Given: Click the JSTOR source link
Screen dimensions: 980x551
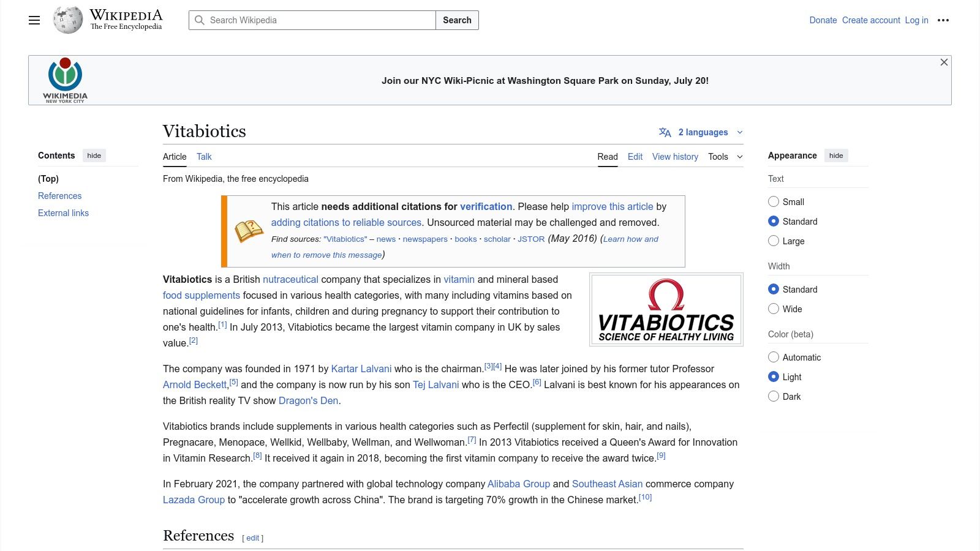Looking at the screenshot, I should [531, 239].
